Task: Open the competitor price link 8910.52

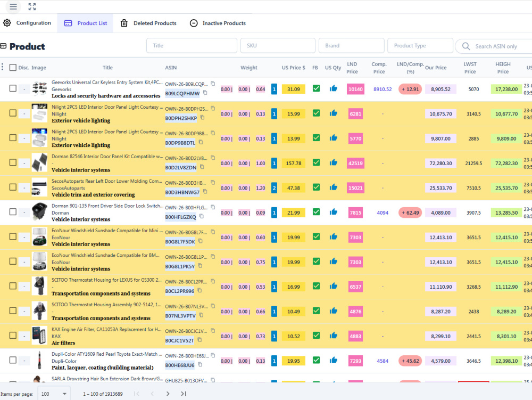Action: click(x=383, y=89)
